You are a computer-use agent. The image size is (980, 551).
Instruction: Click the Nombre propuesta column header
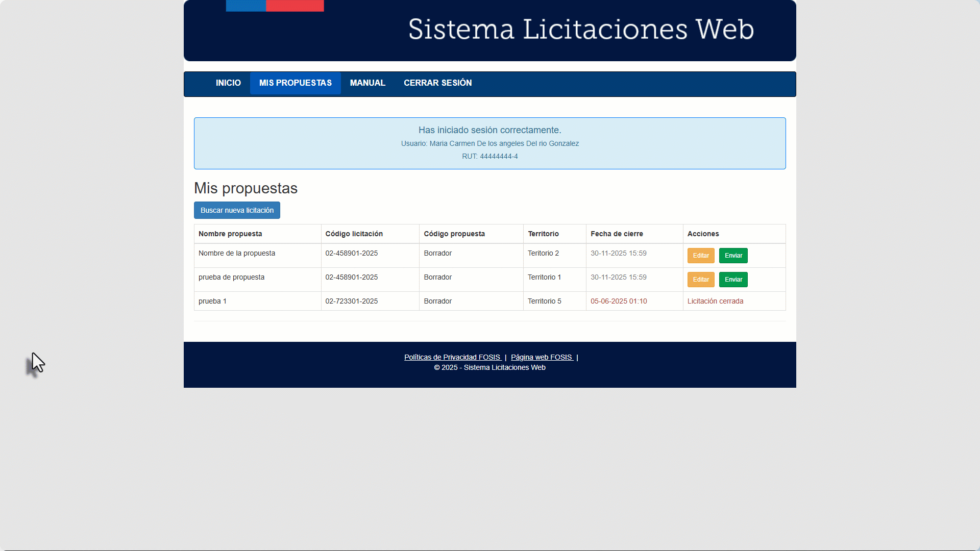(x=230, y=234)
